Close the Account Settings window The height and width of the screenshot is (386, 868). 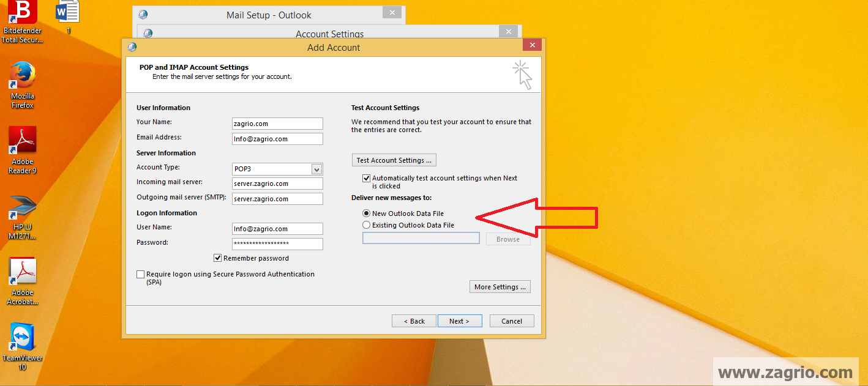[x=508, y=31]
